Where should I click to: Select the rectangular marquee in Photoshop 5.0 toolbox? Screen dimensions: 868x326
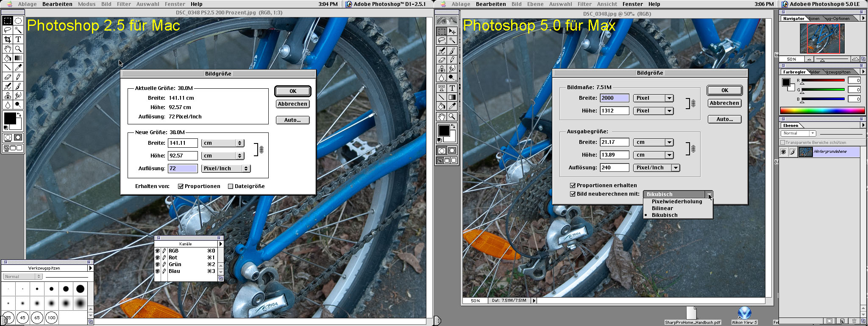(442, 31)
